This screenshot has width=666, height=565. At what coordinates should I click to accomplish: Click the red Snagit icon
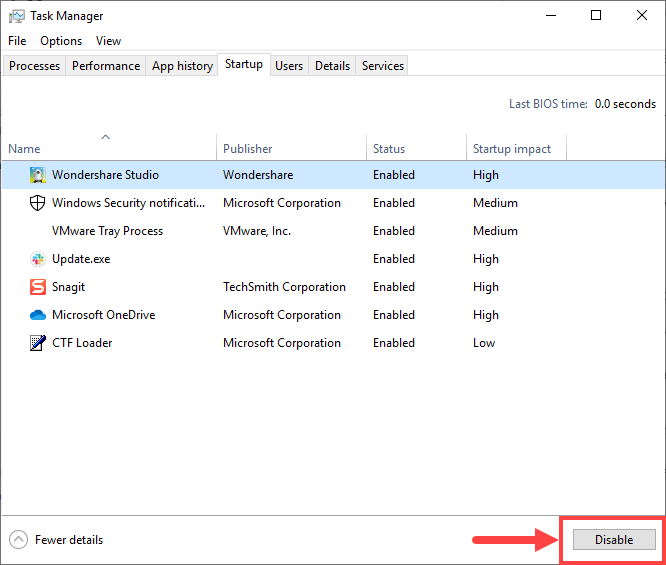[x=38, y=287]
